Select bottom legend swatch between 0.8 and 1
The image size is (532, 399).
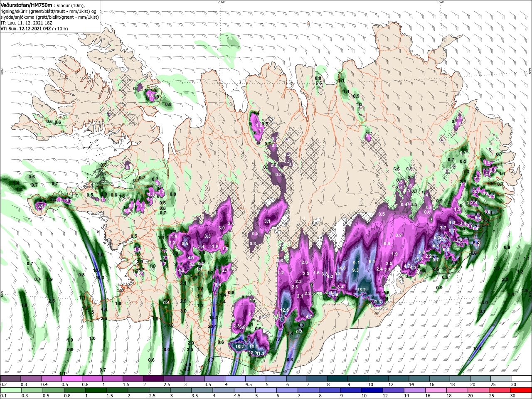(75, 390)
